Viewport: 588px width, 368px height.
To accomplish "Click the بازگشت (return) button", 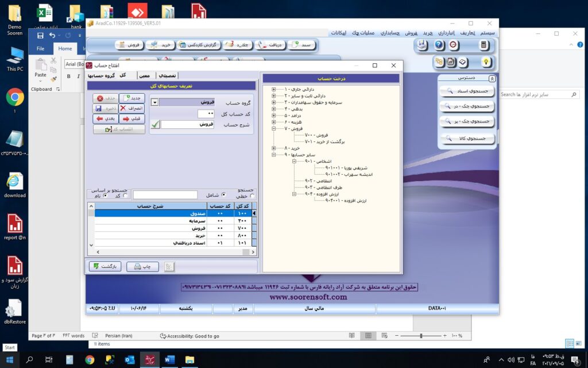I will pyautogui.click(x=105, y=266).
